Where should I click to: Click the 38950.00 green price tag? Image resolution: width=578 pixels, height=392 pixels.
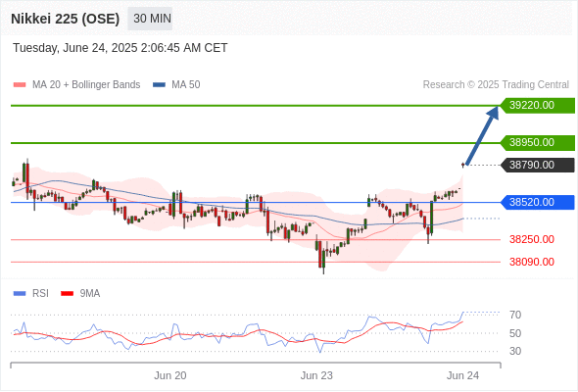[x=538, y=143]
